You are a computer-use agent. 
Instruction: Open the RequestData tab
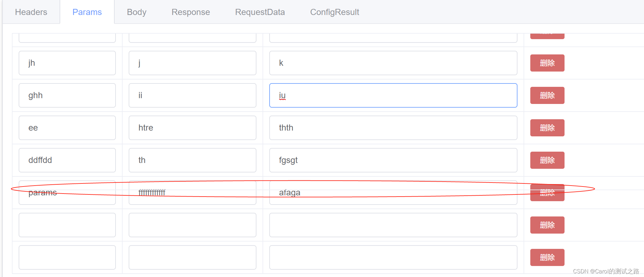point(260,12)
